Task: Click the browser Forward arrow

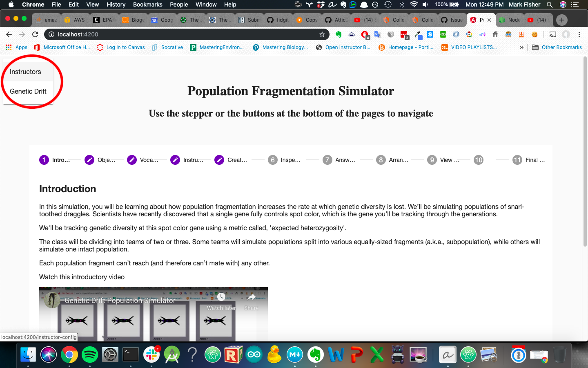Action: [x=22, y=34]
